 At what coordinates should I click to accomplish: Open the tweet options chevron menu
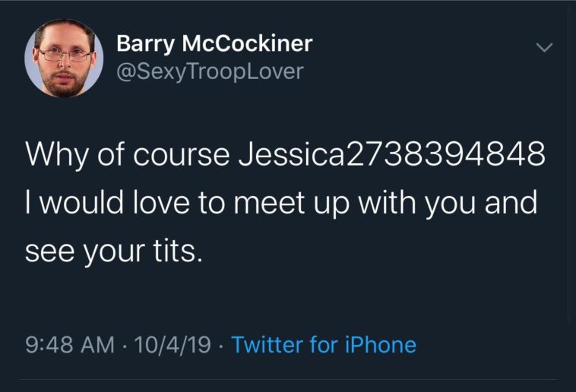tap(543, 48)
